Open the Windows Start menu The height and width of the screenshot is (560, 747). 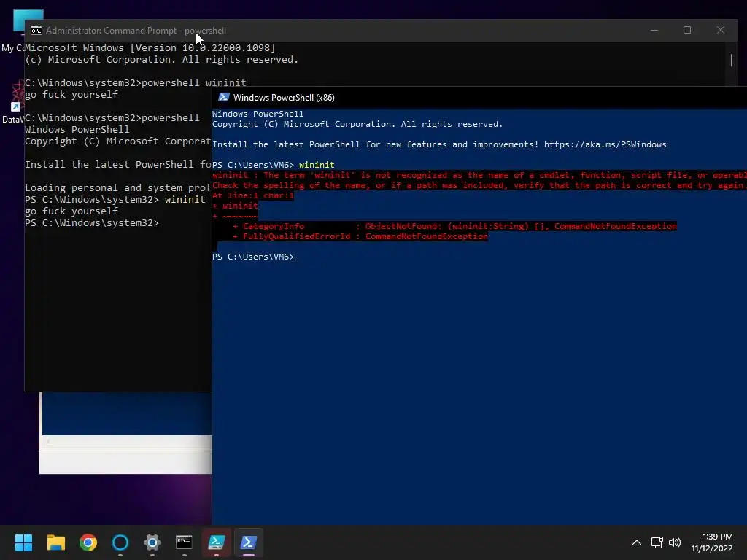23,542
